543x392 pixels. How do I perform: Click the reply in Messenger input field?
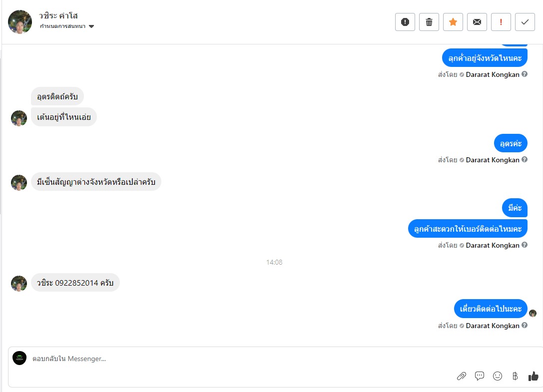pyautogui.click(x=242, y=359)
